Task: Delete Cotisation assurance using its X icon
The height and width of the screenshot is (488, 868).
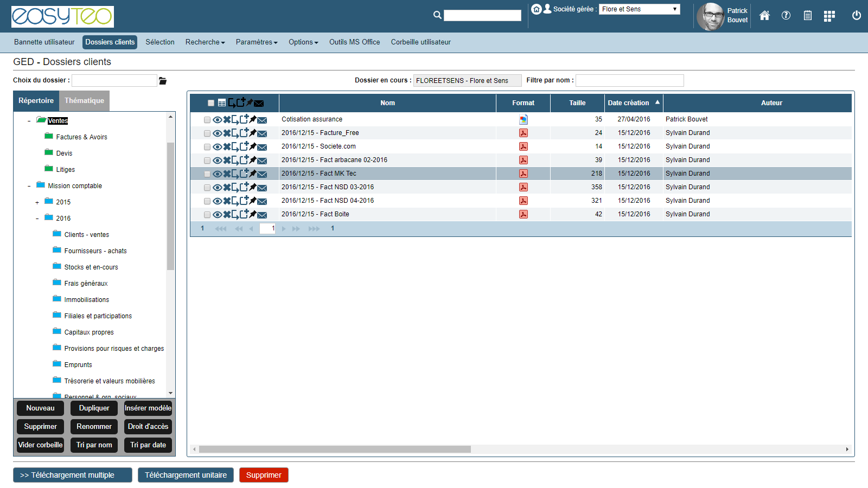Action: 227,120
